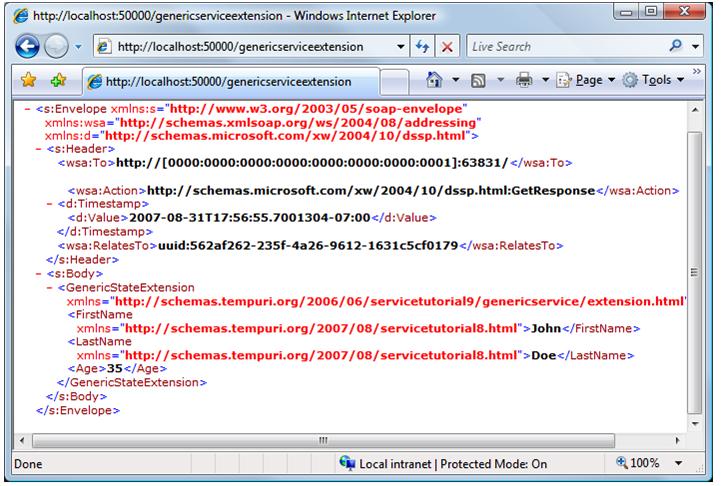Click the horizontal scrollbar thumb
This screenshot has height=486, width=721.
pyautogui.click(x=323, y=440)
